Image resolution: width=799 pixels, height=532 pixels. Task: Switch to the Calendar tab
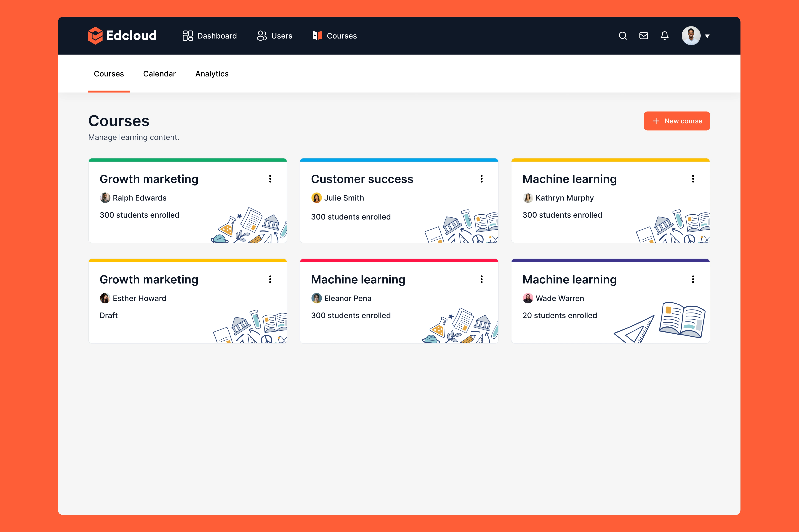[159, 74]
